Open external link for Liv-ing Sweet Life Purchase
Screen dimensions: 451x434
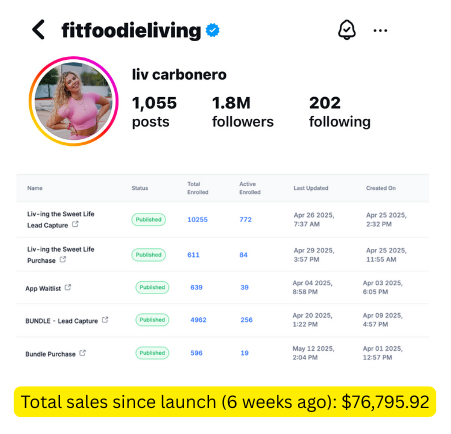(63, 259)
